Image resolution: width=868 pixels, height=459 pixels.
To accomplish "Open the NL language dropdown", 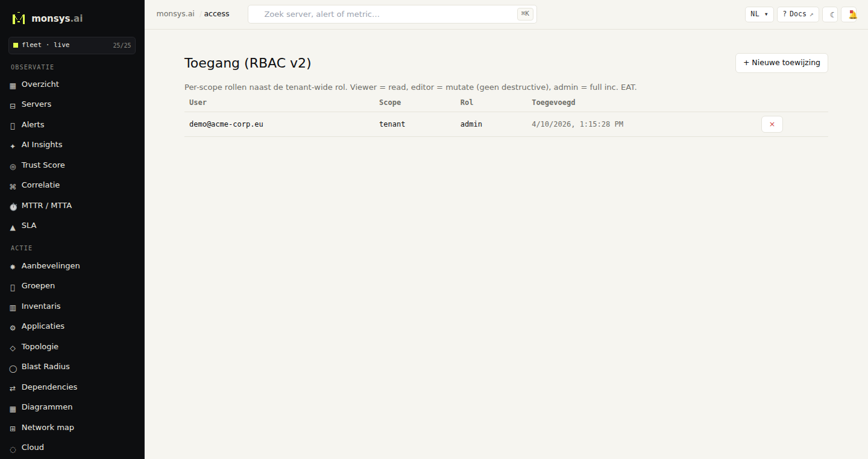I will (x=759, y=14).
